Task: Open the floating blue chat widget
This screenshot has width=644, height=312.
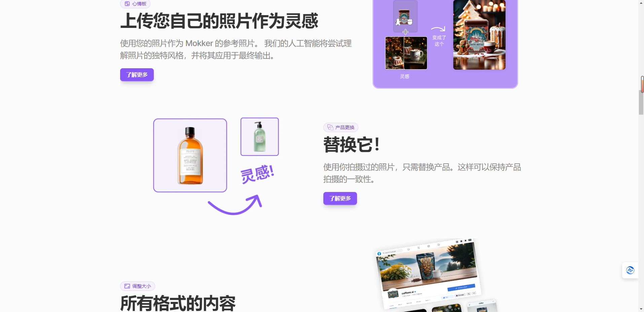Action: pyautogui.click(x=630, y=270)
